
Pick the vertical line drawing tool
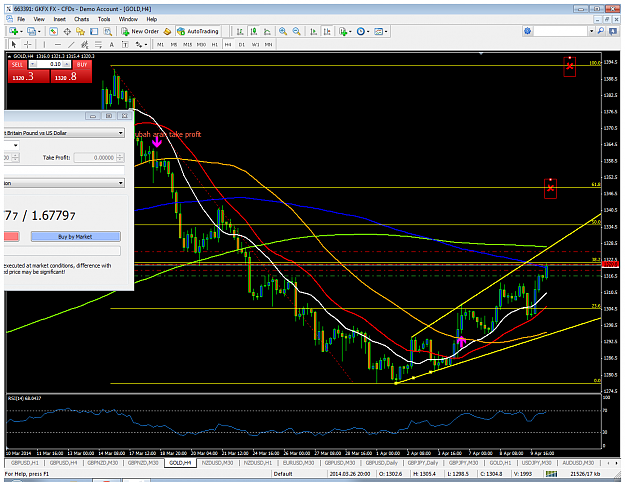[44, 44]
